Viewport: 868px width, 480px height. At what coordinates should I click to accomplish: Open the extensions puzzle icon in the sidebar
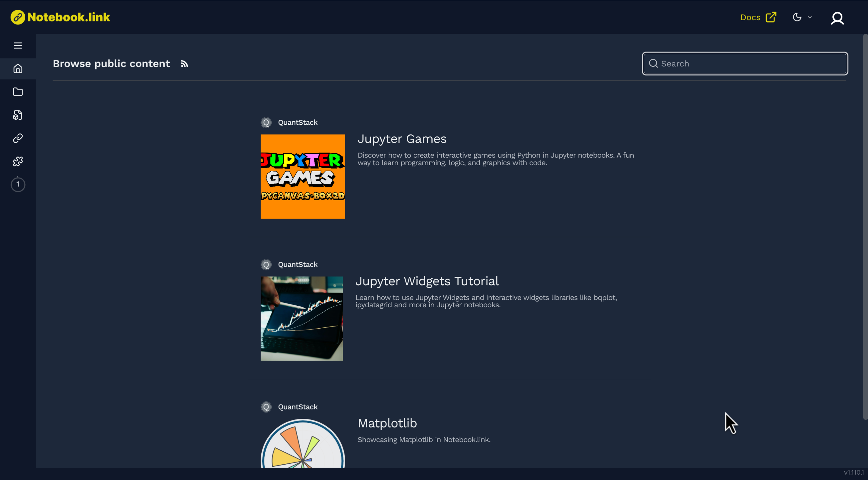(x=17, y=161)
